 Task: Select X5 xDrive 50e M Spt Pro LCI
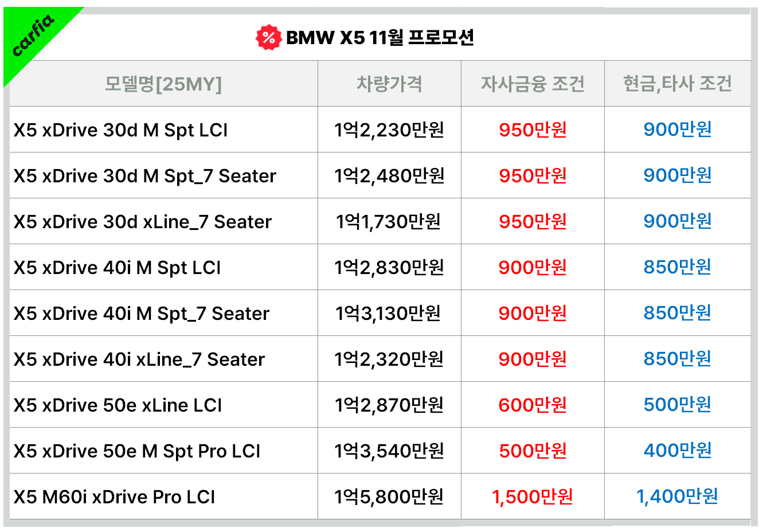click(137, 451)
